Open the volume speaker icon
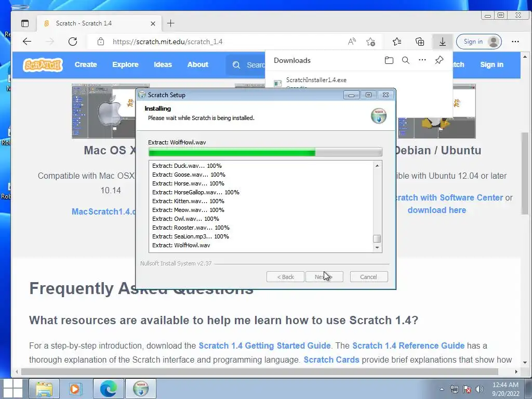The width and height of the screenshot is (532, 399). coord(480,389)
